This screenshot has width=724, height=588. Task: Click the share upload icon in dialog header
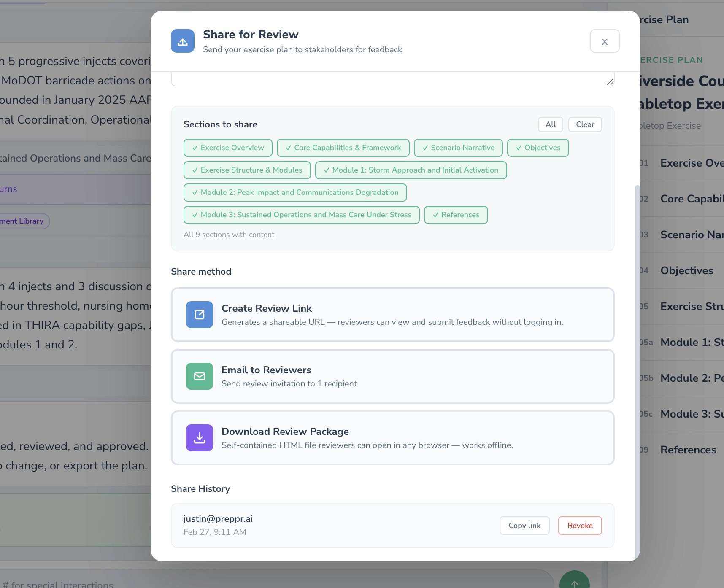183,41
